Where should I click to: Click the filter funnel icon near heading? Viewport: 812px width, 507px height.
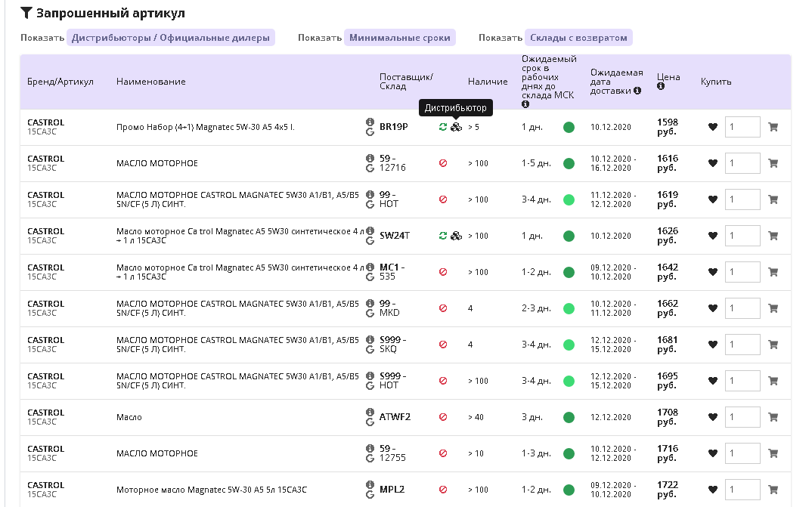26,13
